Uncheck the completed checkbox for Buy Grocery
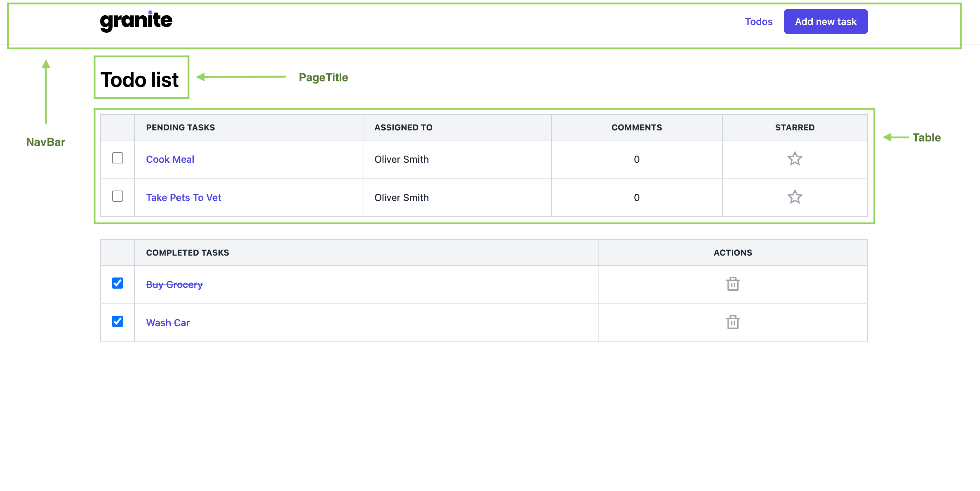The image size is (980, 491). [118, 284]
